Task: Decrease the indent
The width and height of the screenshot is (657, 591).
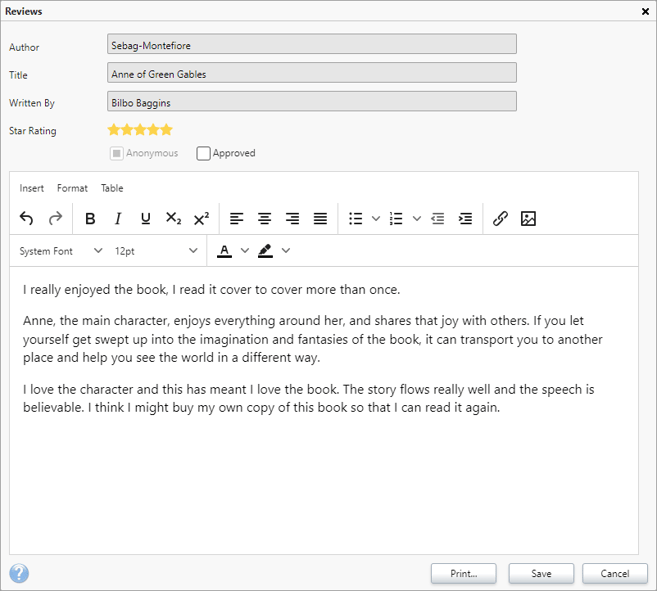Action: click(x=437, y=218)
